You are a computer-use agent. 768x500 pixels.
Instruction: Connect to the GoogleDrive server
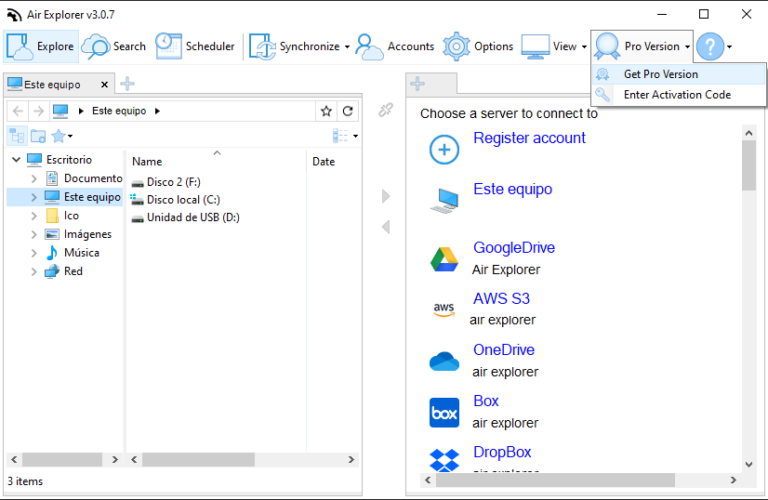tap(513, 248)
